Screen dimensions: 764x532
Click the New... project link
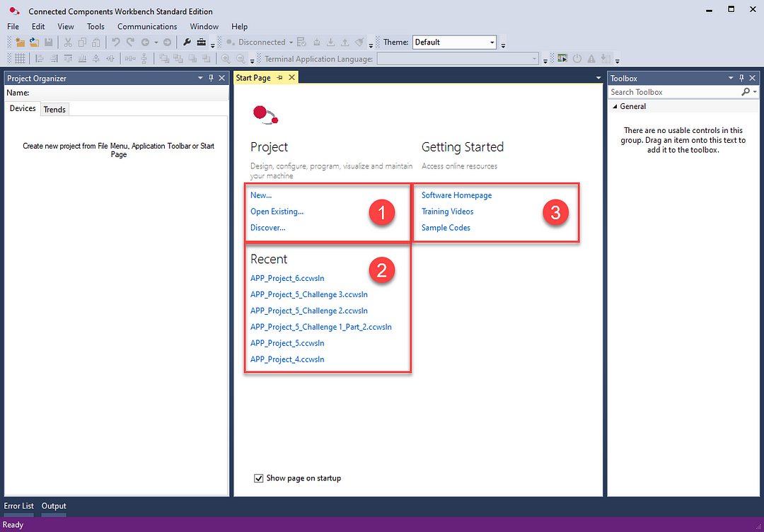point(261,195)
